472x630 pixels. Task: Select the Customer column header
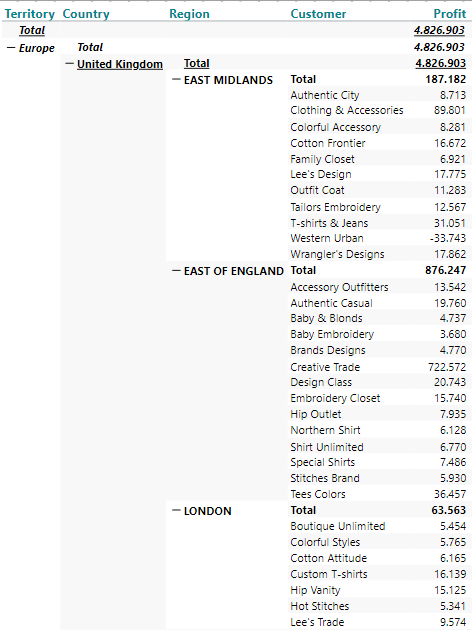tap(318, 14)
